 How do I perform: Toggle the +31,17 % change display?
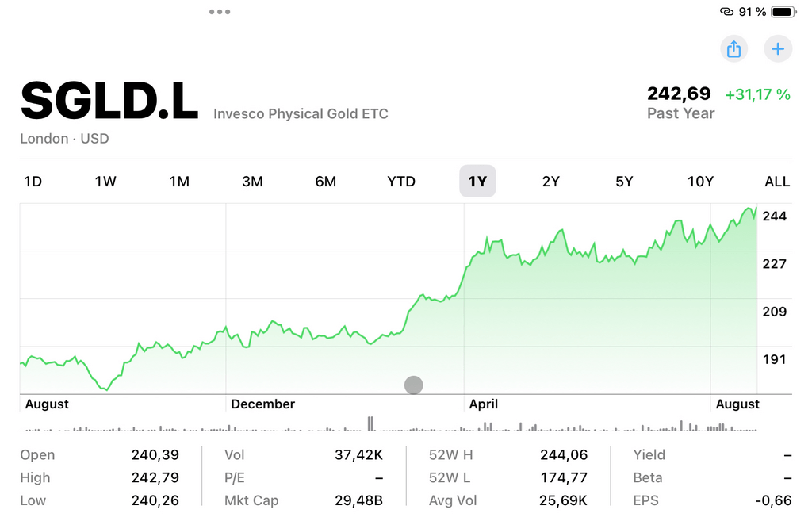click(757, 94)
